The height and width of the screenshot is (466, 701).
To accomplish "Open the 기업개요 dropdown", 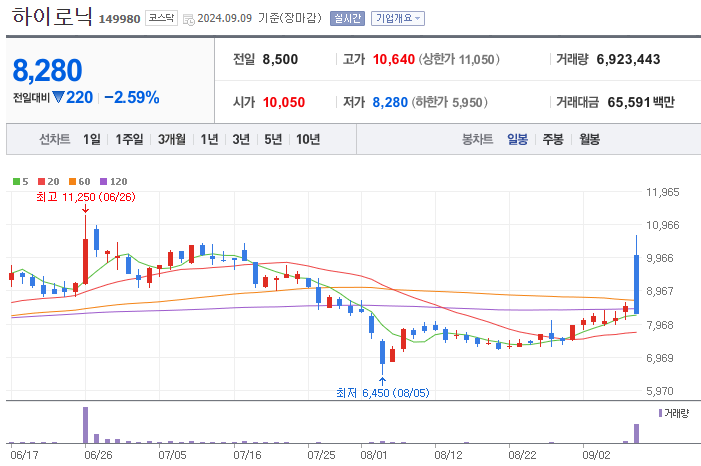I will coord(397,18).
